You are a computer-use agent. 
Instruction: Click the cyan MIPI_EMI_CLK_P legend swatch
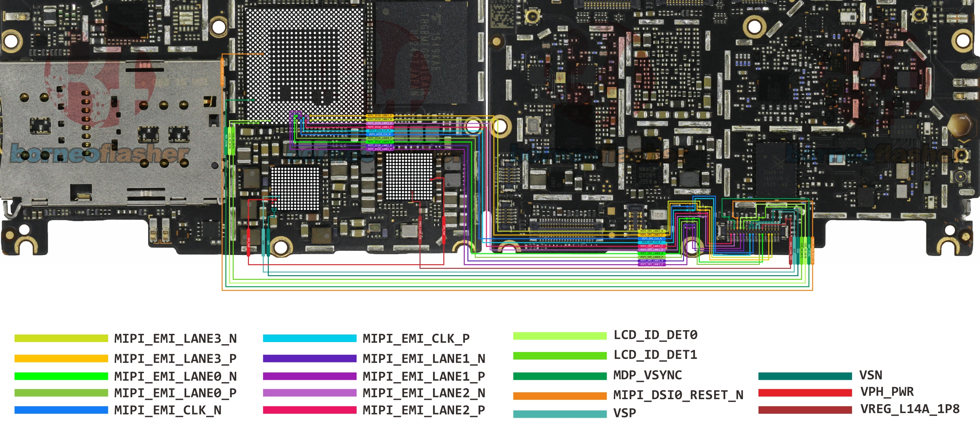pyautogui.click(x=310, y=338)
